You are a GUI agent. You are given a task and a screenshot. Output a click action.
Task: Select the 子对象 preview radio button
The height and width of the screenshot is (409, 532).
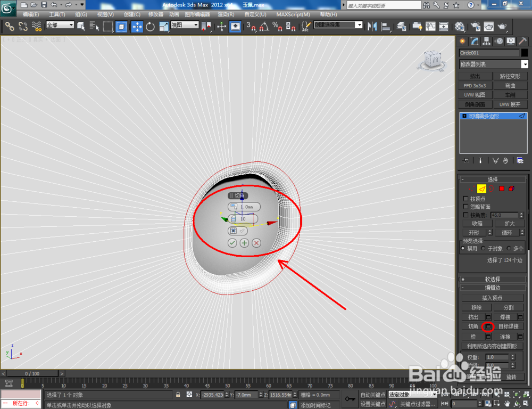[483, 248]
